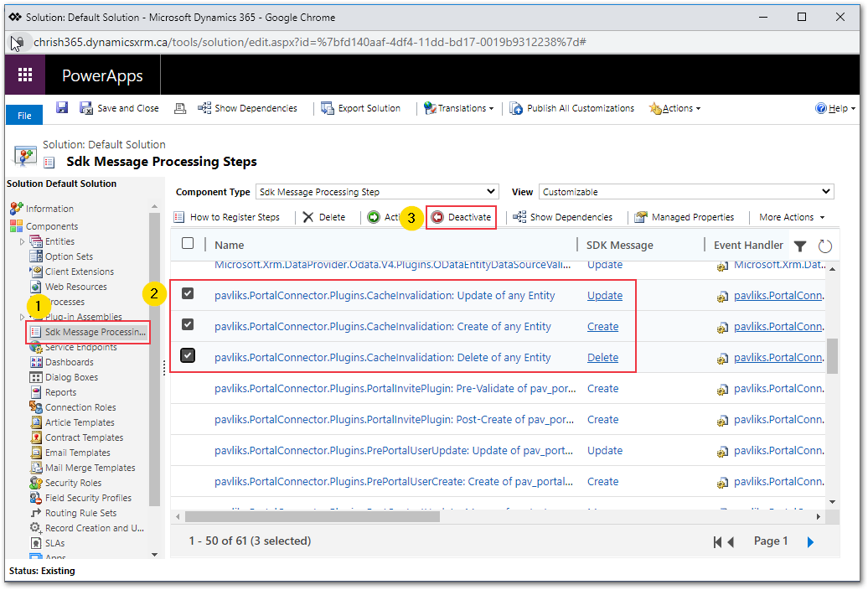Screen dimensions: 868x590
Task: Uncheck CacheInvalidation Update of any Entity row
Action: [x=188, y=293]
